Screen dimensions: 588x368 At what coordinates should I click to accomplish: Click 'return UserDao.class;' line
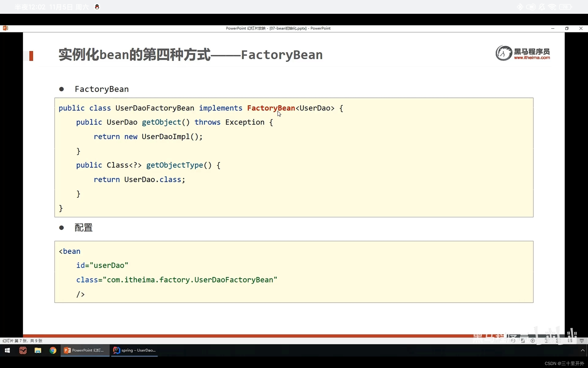139,180
